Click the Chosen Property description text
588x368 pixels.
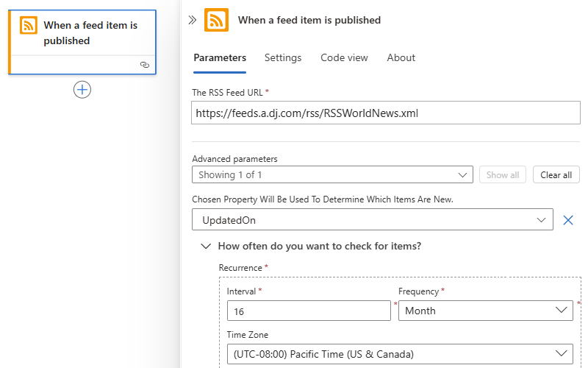coord(323,199)
